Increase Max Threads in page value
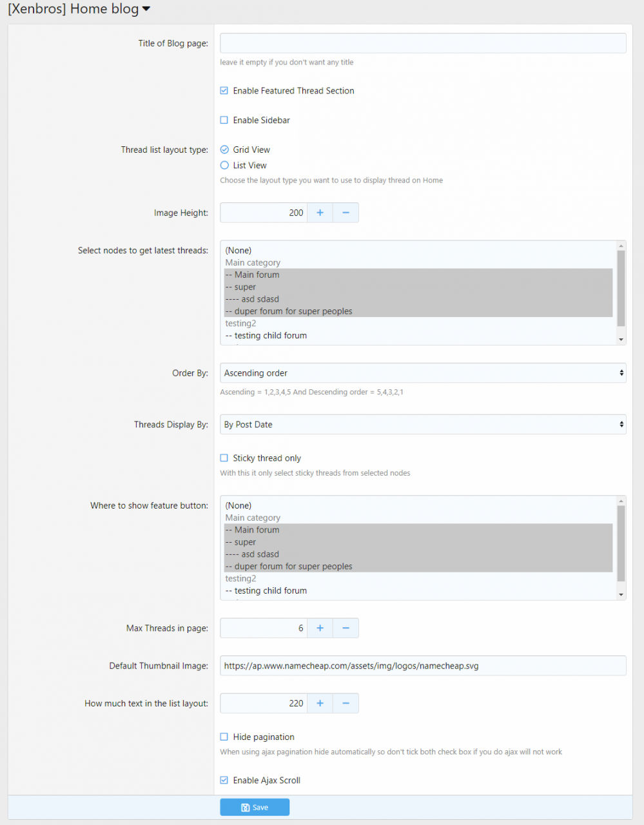The image size is (644, 825). pos(320,628)
